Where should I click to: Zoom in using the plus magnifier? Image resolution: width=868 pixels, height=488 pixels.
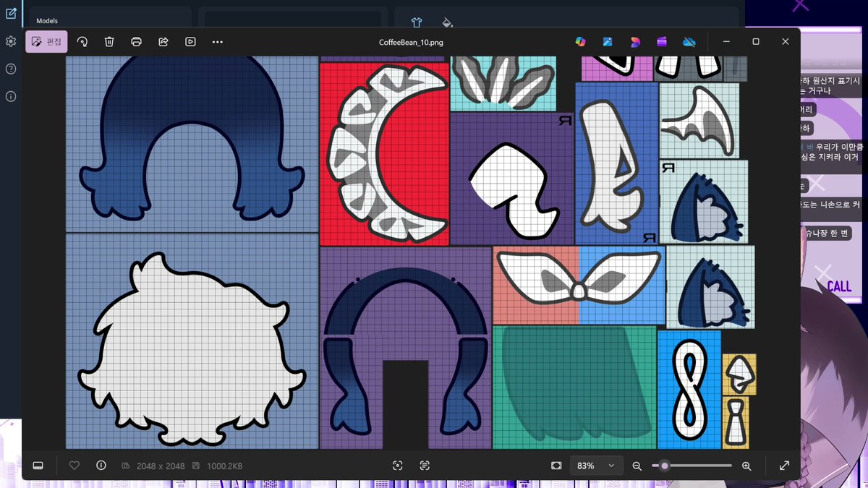coord(747,466)
